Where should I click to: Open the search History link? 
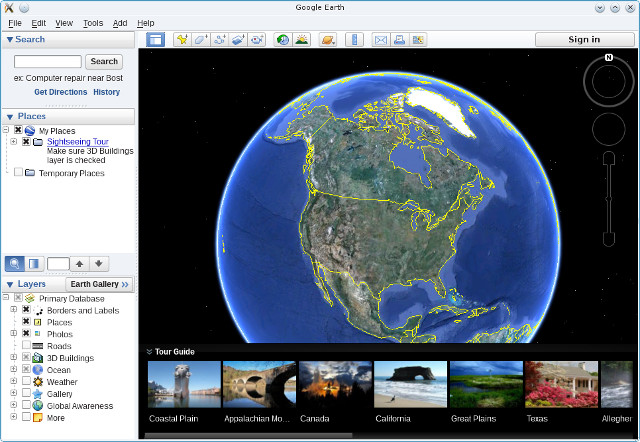coord(107,92)
